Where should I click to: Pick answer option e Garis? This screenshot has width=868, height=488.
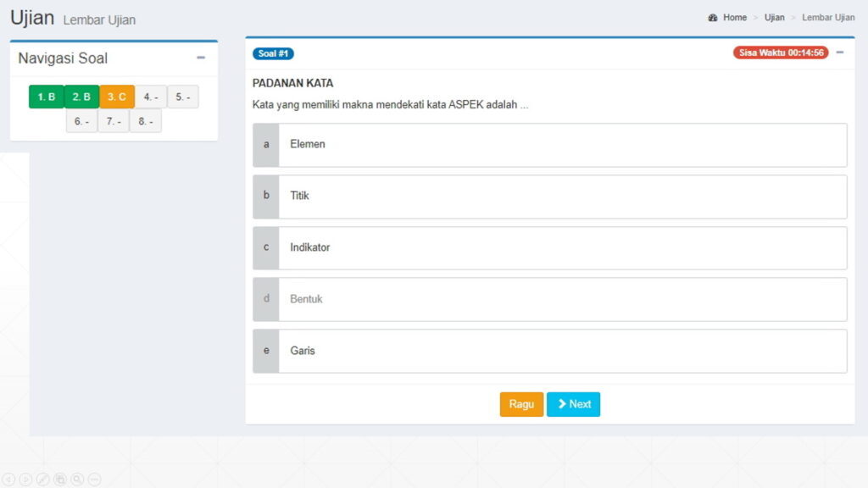(549, 351)
